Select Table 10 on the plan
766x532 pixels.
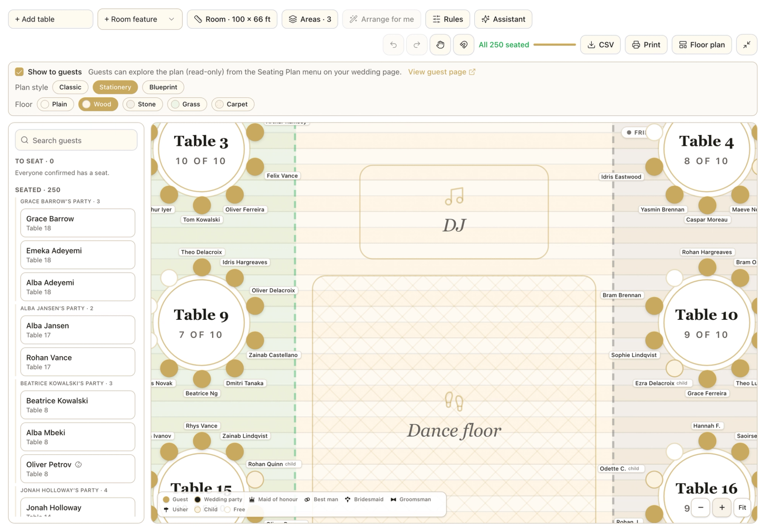click(707, 323)
